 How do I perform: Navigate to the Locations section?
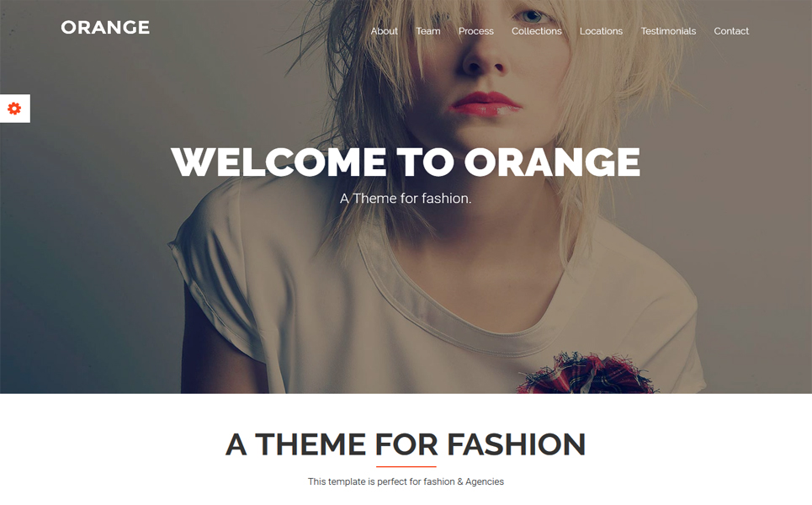point(601,31)
